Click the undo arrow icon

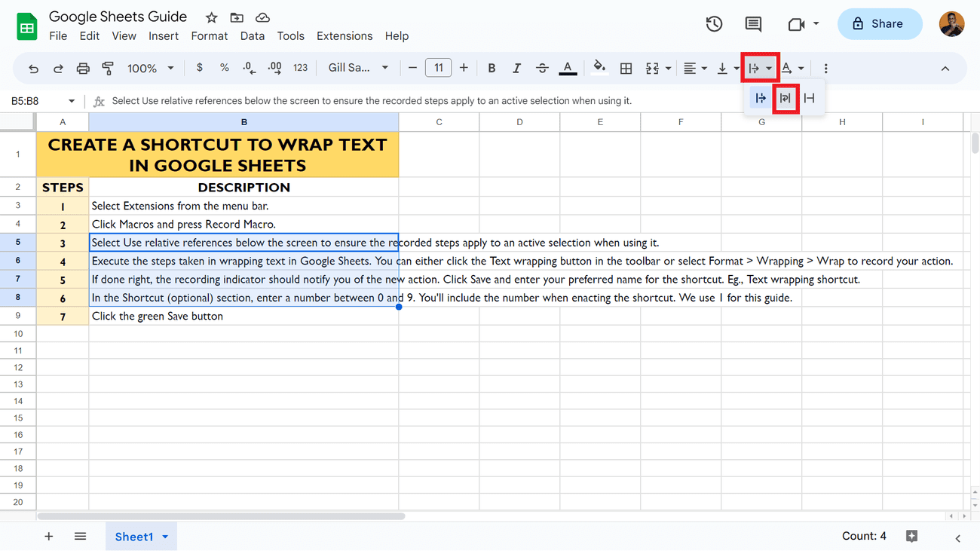coord(33,69)
